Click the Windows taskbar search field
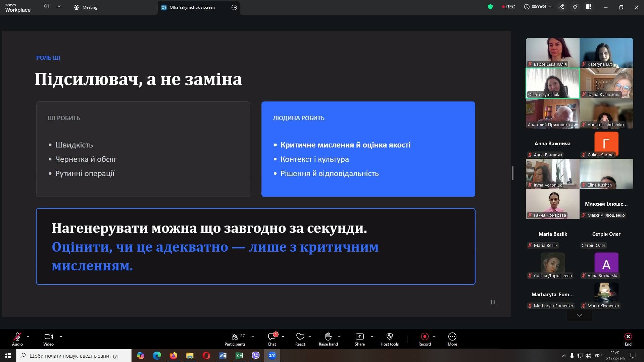The height and width of the screenshot is (362, 644). pyautogui.click(x=74, y=356)
